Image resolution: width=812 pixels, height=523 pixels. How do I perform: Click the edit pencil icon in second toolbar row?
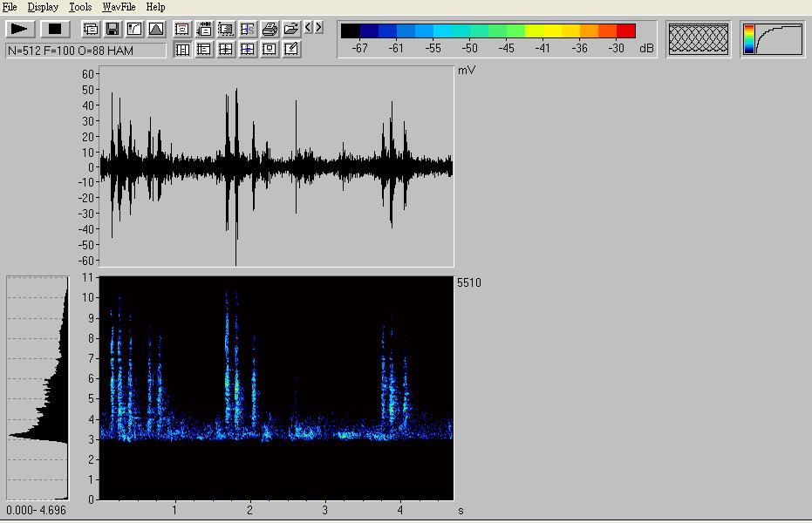[x=291, y=50]
